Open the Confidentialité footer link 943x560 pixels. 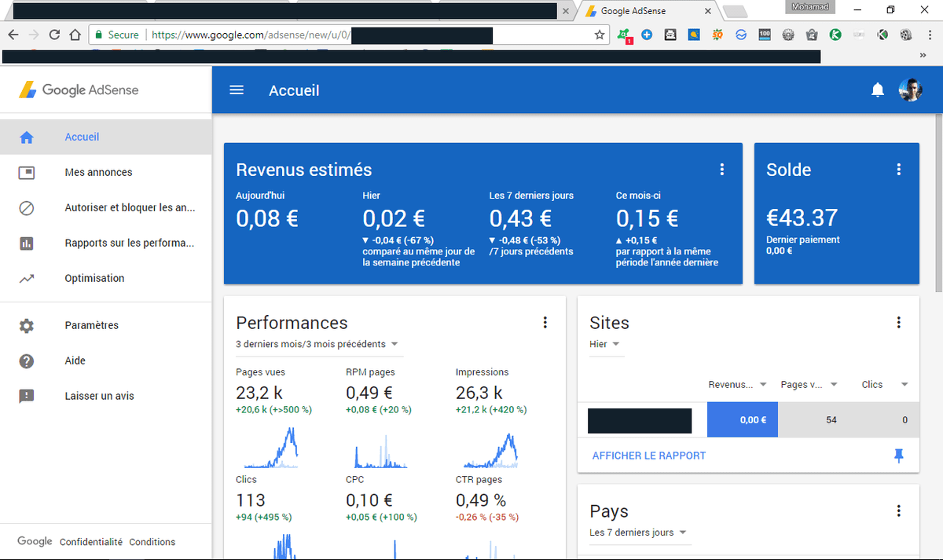click(x=91, y=542)
